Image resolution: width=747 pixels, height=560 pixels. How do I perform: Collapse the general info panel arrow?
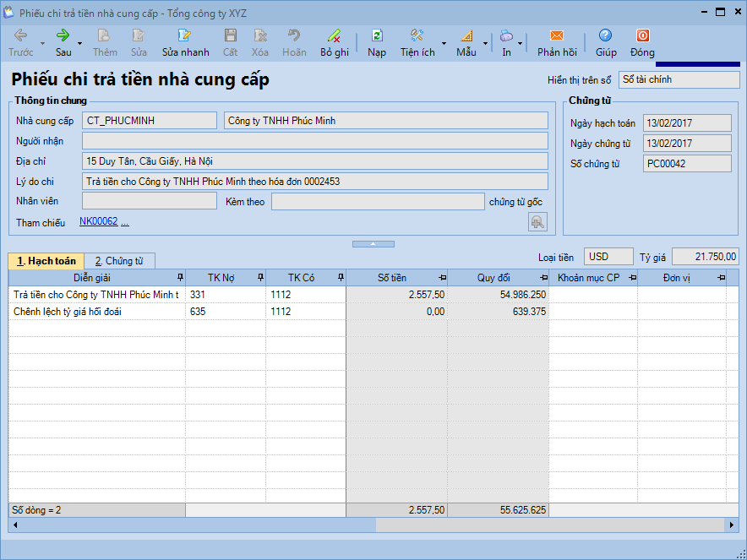373,244
